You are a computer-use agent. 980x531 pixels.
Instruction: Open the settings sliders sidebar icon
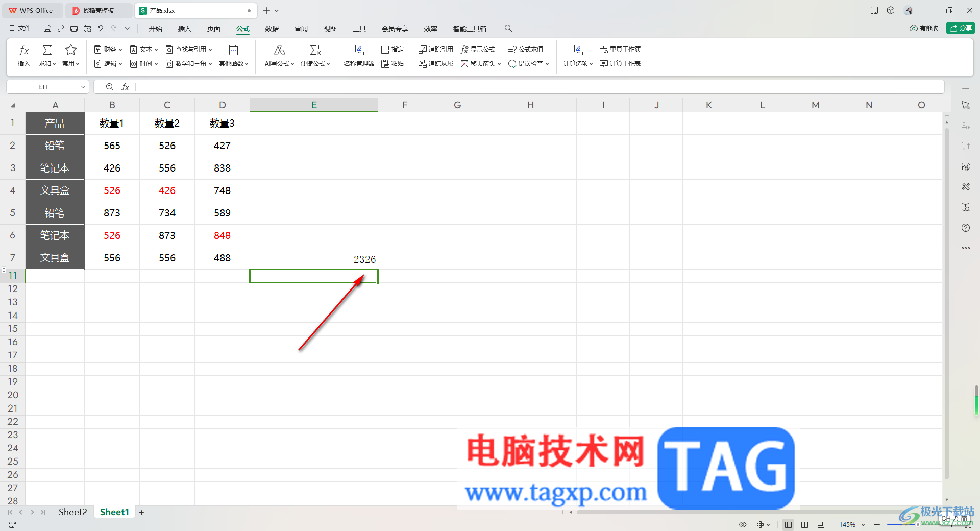[966, 126]
